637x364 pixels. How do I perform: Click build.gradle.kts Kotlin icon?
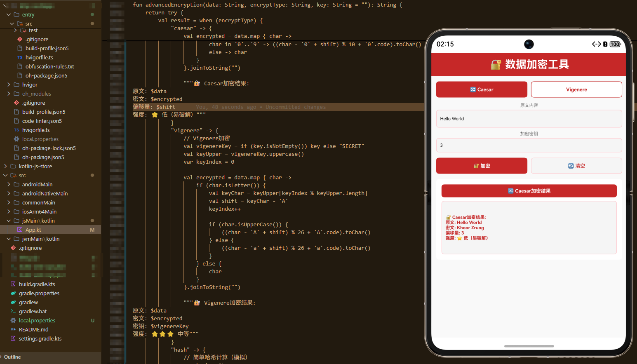coord(13,284)
